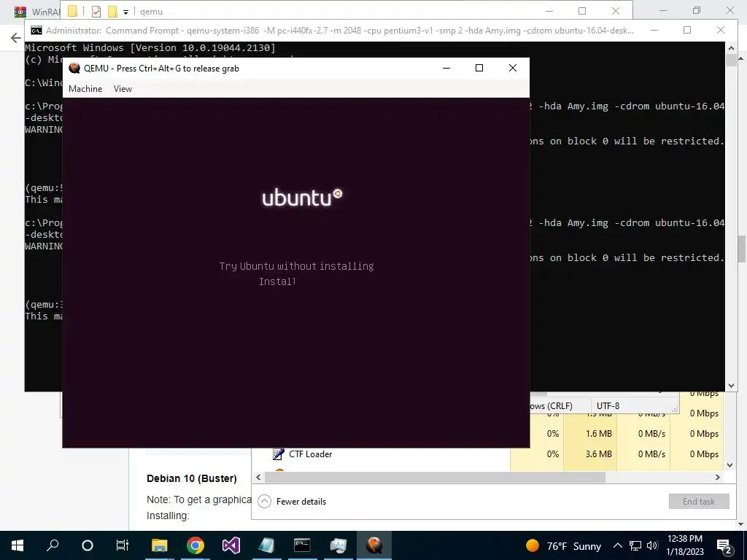This screenshot has width=747, height=560.
Task: Show hidden system tray icons
Action: pyautogui.click(x=617, y=545)
